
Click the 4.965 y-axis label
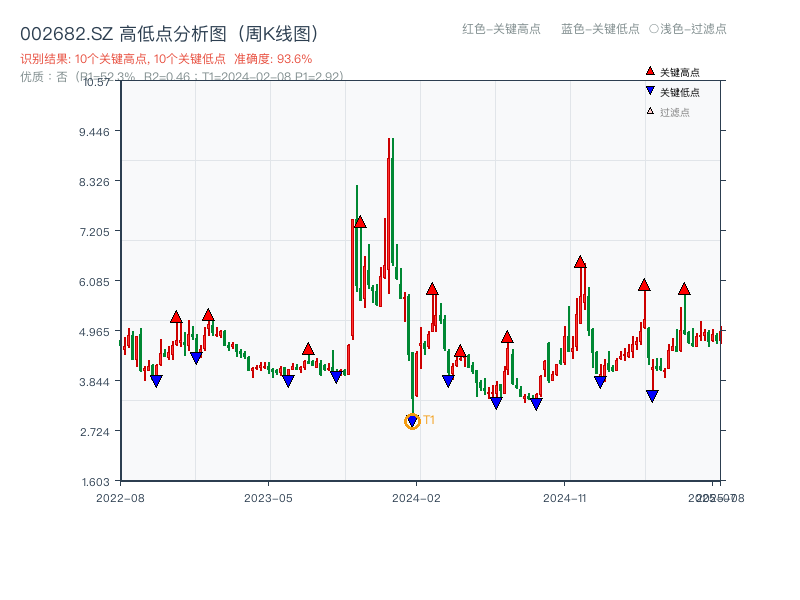[94, 332]
